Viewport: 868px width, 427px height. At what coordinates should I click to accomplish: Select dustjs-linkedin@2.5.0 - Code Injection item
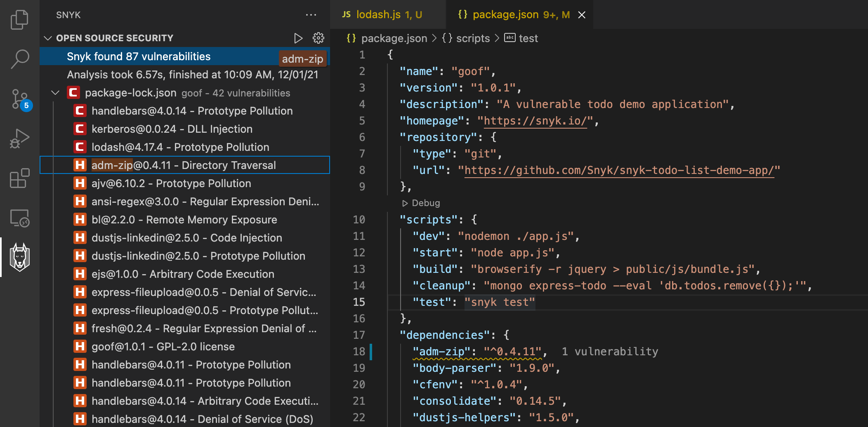[x=185, y=238]
